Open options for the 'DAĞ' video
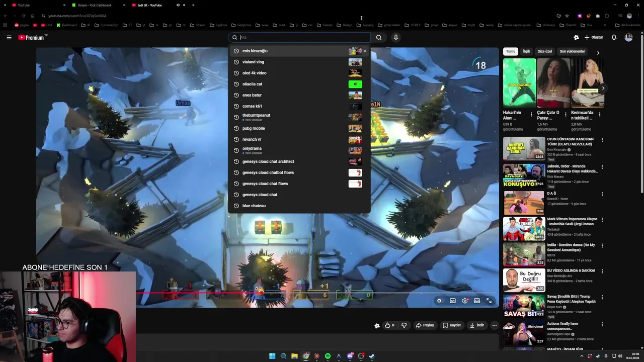The image size is (644, 362). [x=602, y=194]
